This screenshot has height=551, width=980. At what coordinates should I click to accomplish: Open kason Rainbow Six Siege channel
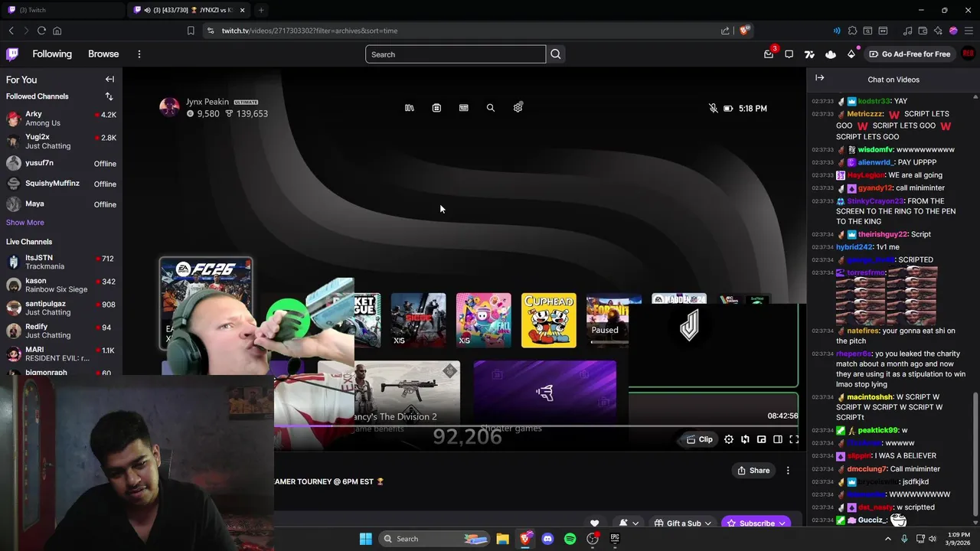tap(61, 285)
